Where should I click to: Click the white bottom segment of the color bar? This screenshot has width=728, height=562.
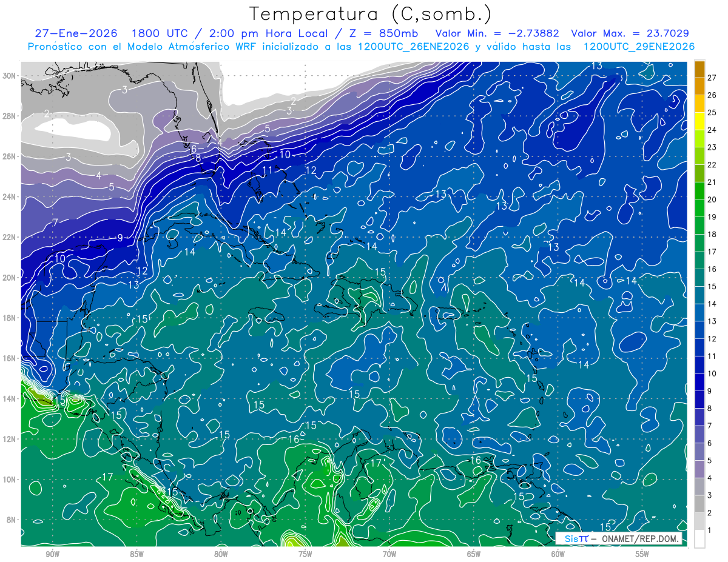(700, 539)
